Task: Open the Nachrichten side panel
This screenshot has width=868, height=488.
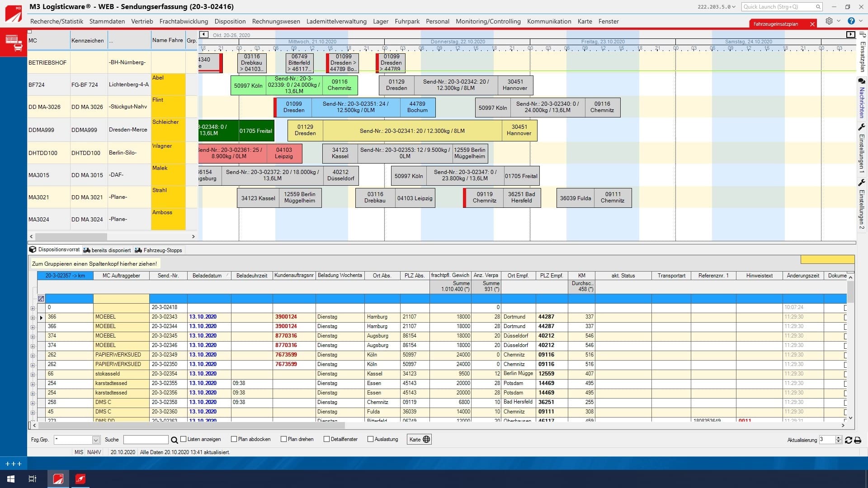Action: 862,98
